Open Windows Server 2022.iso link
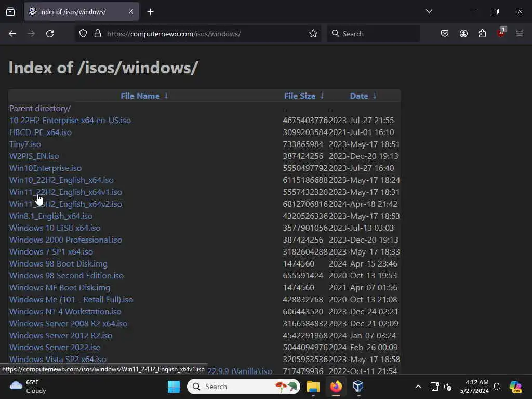This screenshot has height=399, width=532. [x=55, y=347]
